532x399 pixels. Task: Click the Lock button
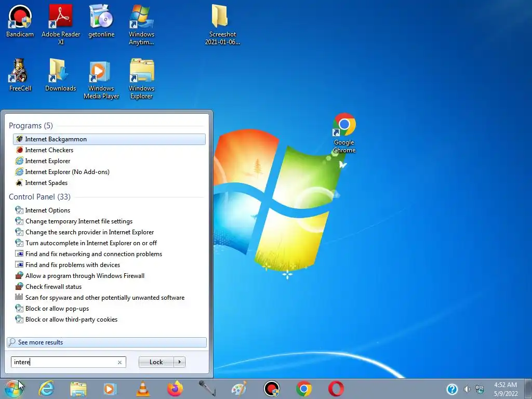(x=156, y=362)
